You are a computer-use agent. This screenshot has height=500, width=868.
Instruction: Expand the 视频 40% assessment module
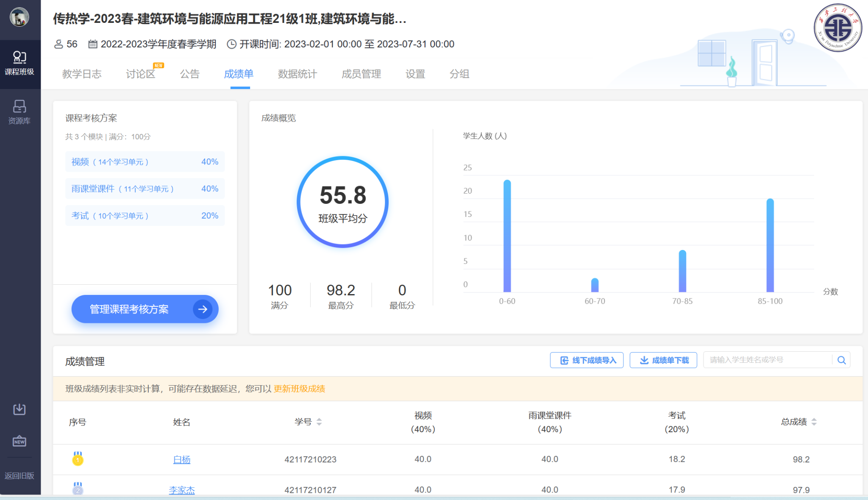pyautogui.click(x=145, y=162)
